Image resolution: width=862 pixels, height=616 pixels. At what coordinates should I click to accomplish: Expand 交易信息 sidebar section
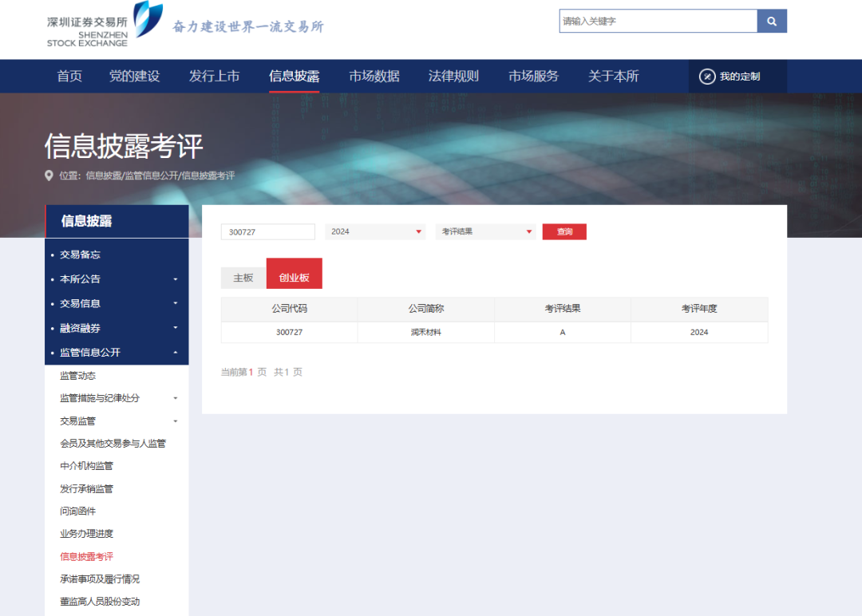coord(175,304)
